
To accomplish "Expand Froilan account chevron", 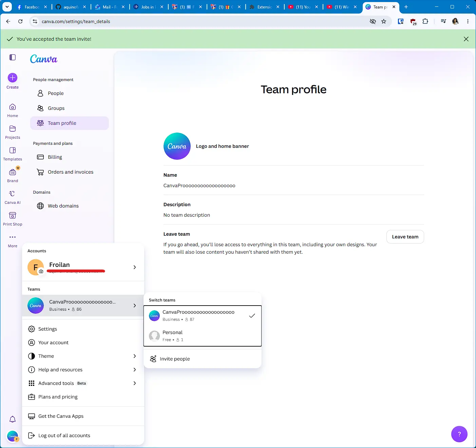I will (135, 267).
